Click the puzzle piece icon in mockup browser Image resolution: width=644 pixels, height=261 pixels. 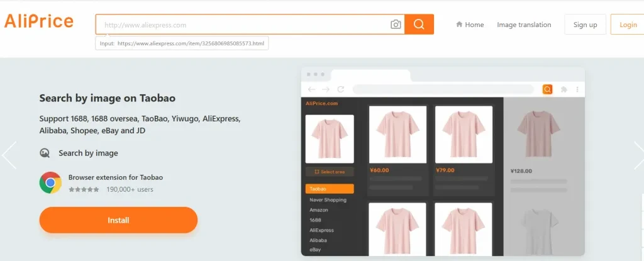(564, 89)
